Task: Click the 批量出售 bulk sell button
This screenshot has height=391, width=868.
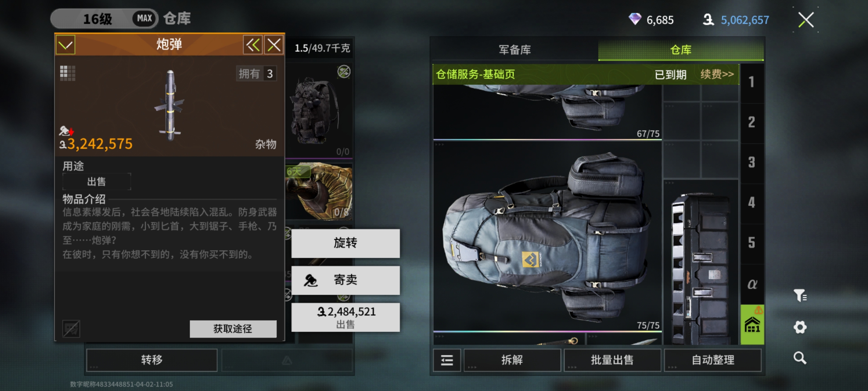Action: click(x=612, y=360)
